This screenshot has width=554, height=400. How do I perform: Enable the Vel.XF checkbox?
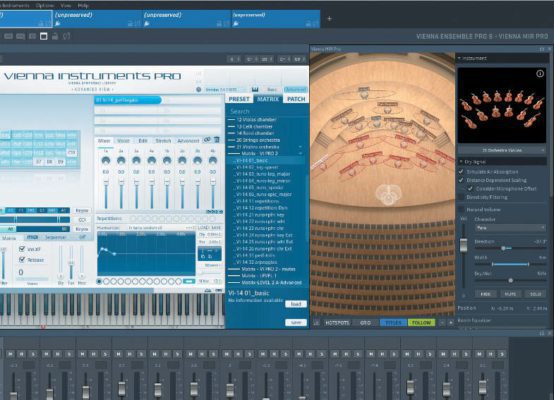pyautogui.click(x=22, y=249)
